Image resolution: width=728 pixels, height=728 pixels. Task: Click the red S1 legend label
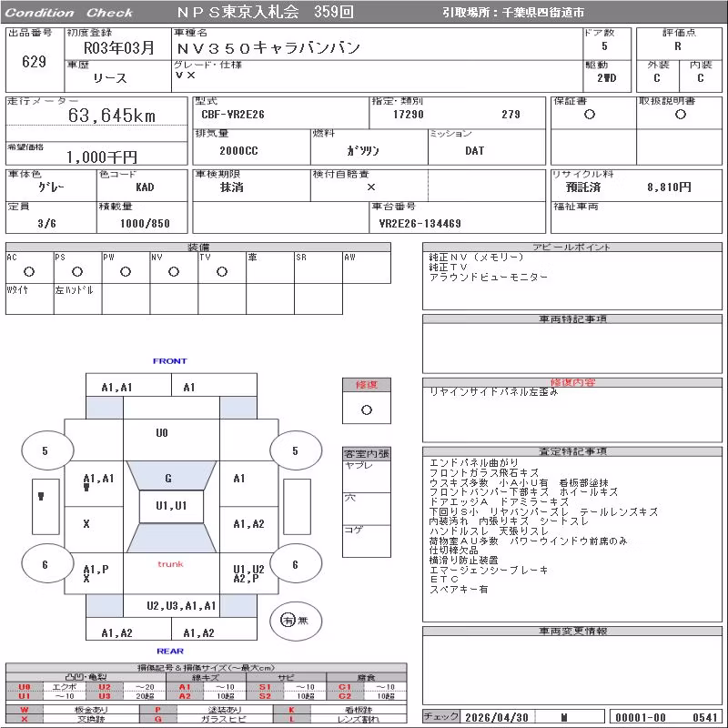(x=265, y=687)
